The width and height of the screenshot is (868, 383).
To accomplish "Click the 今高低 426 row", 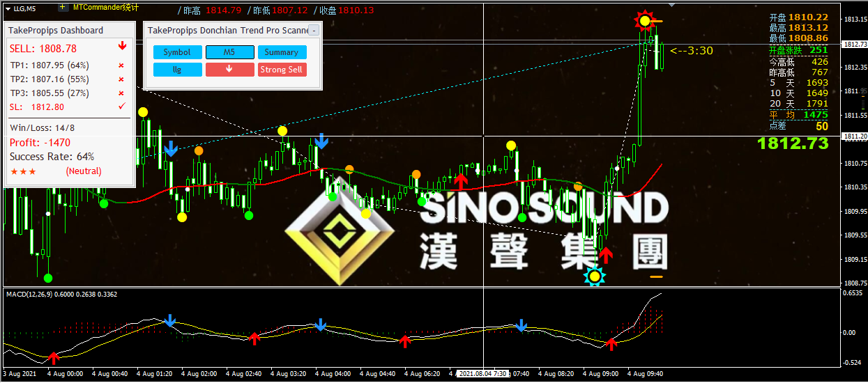I will tap(798, 61).
